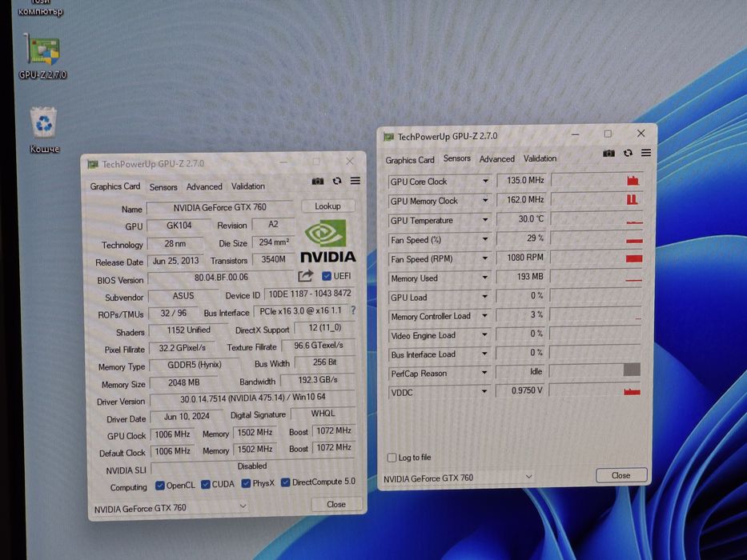Switch to Validation tab in Graphics Card window
747x560 pixels.
click(247, 186)
